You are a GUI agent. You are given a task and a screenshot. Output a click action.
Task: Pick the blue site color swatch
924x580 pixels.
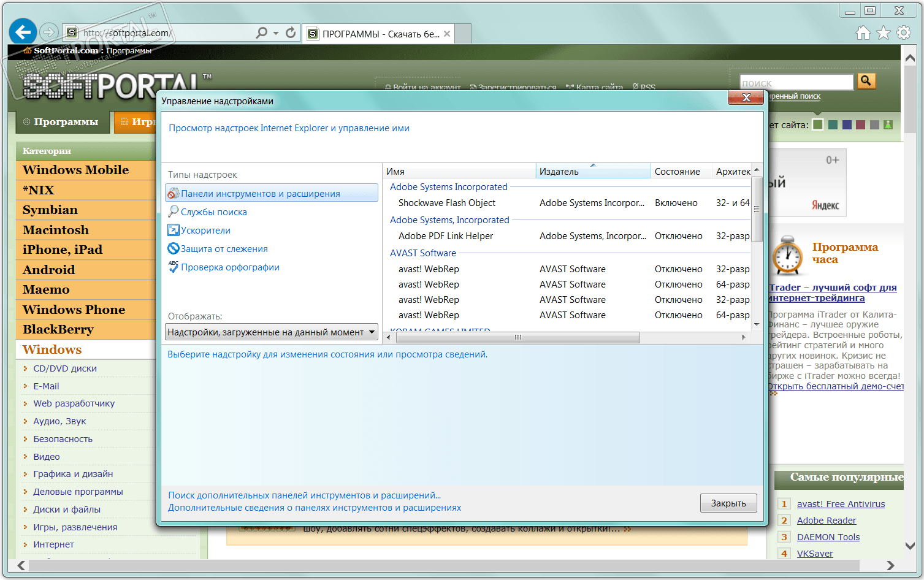click(x=847, y=125)
